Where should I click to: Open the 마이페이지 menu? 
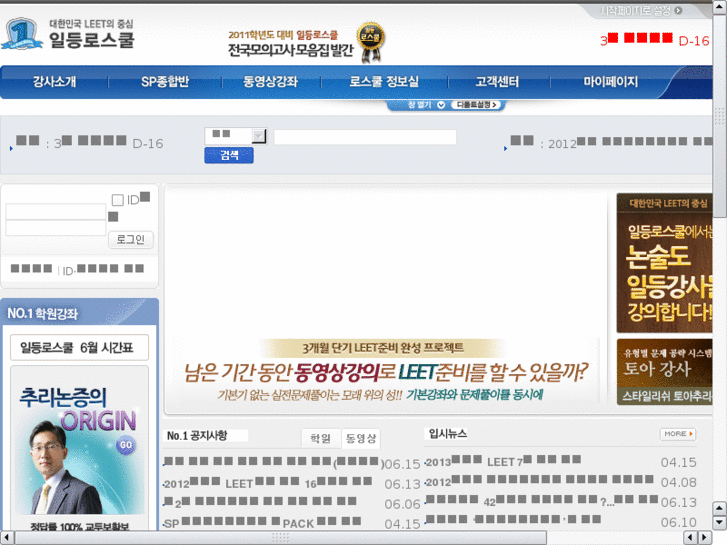point(611,82)
